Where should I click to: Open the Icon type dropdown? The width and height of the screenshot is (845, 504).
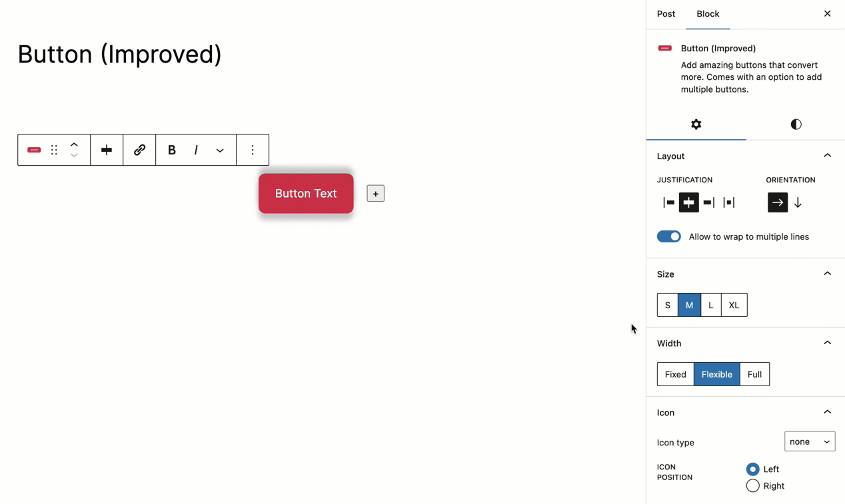tap(810, 441)
